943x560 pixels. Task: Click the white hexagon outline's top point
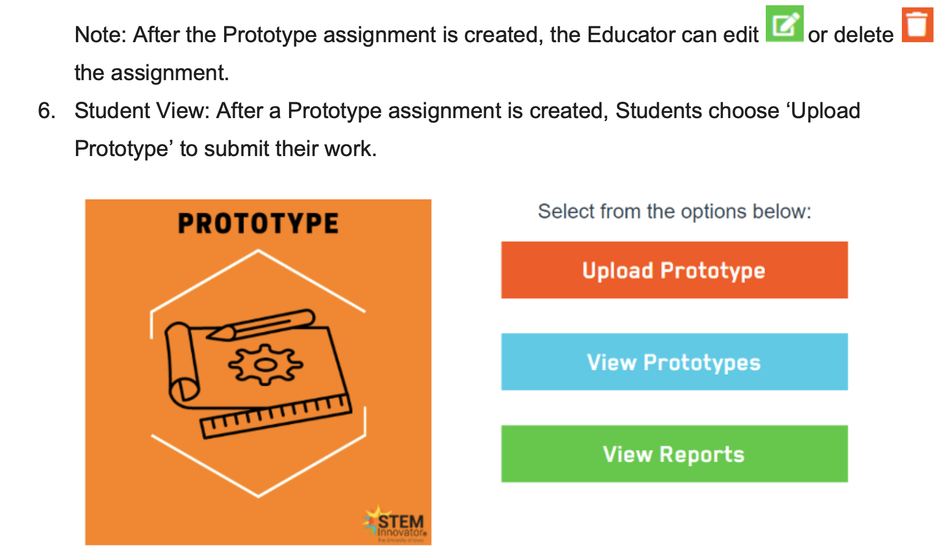coord(258,251)
